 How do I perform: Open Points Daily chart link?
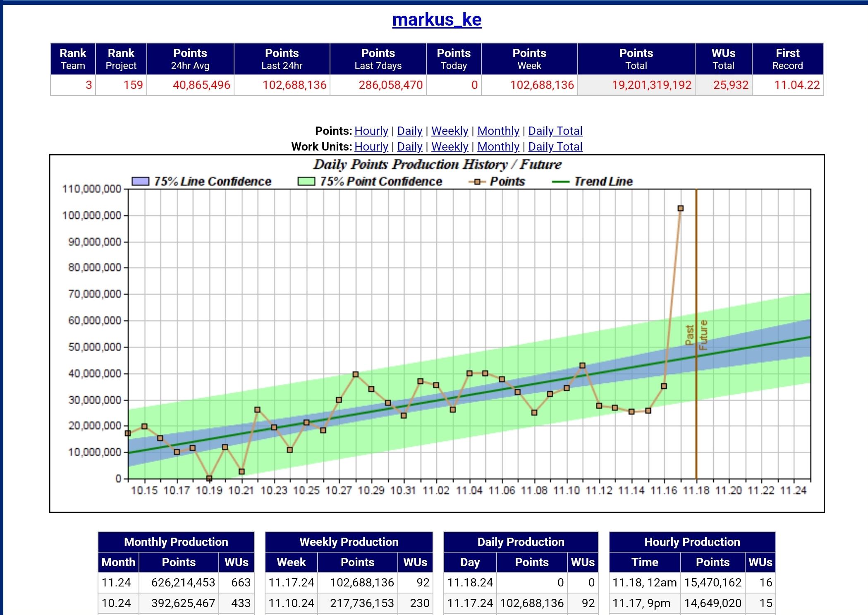(x=409, y=131)
